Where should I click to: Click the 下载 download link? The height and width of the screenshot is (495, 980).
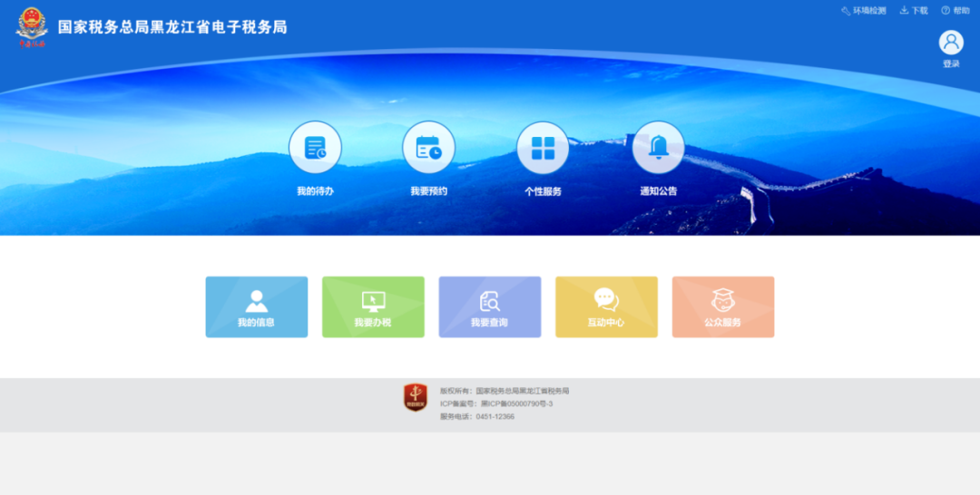point(914,11)
